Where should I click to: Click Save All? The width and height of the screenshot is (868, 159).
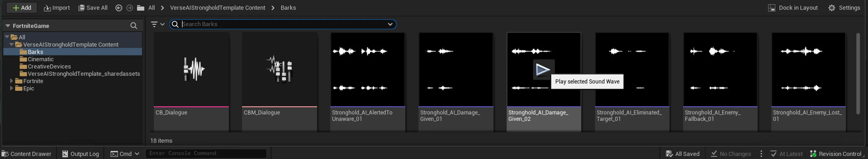pyautogui.click(x=93, y=8)
